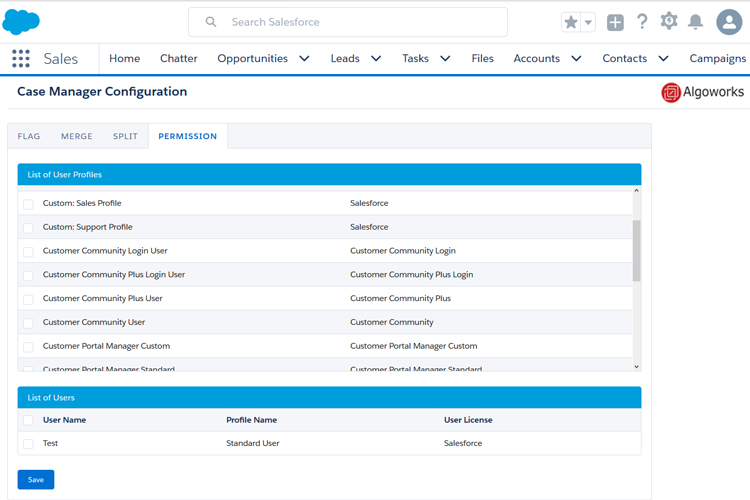The height and width of the screenshot is (500, 750).
Task: Tick Customer Community Plus User checkbox
Action: [x=28, y=299]
